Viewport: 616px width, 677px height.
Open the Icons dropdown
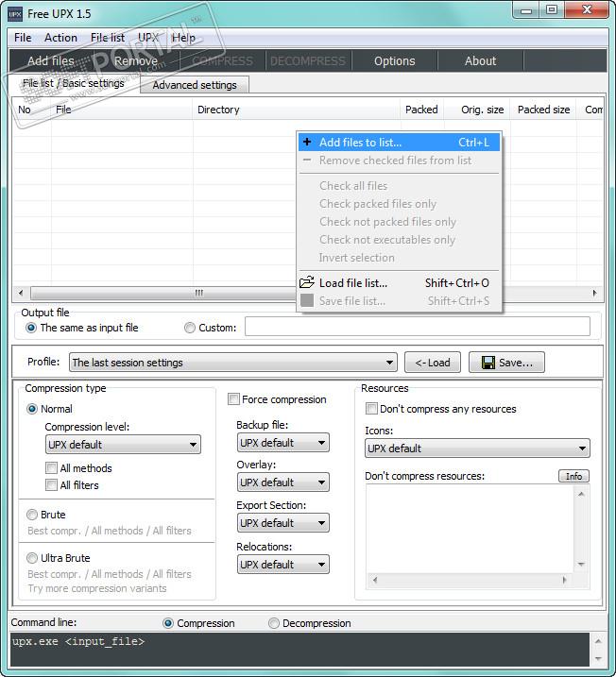477,449
